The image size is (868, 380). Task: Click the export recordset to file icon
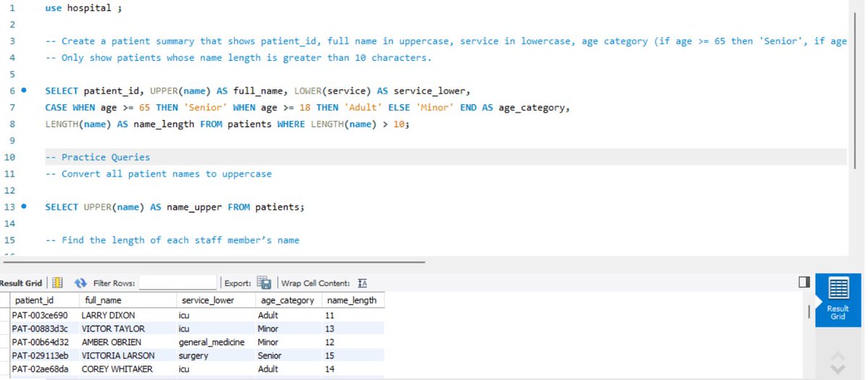(264, 283)
